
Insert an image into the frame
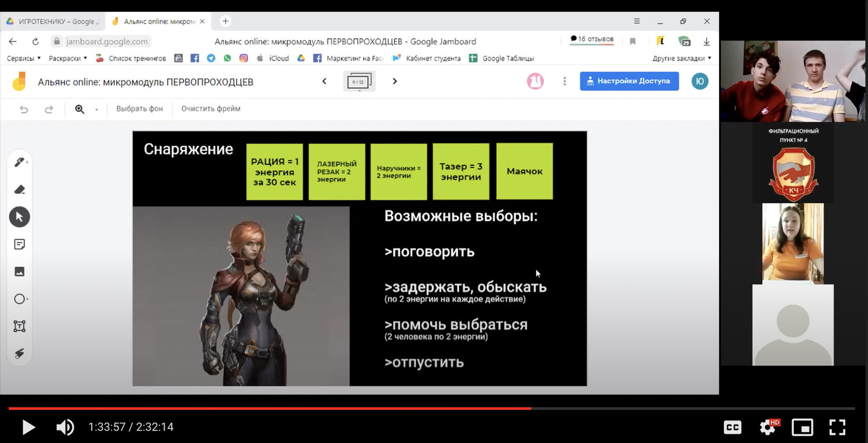(x=19, y=272)
